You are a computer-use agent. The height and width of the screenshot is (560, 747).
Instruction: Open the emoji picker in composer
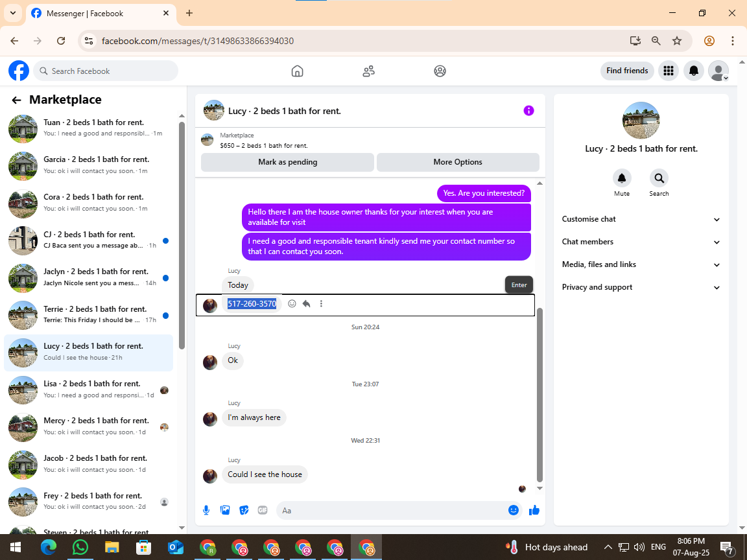point(513,511)
